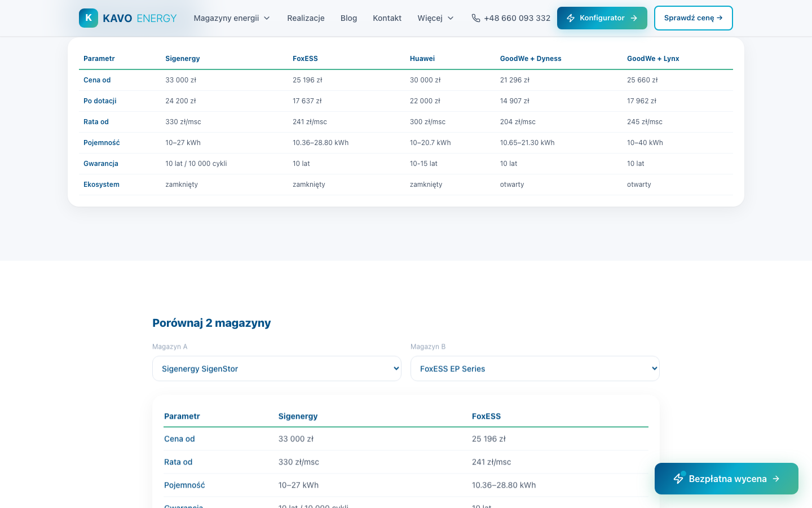Click the GoodWe + Dyness column header
812x508 pixels.
coord(531,59)
